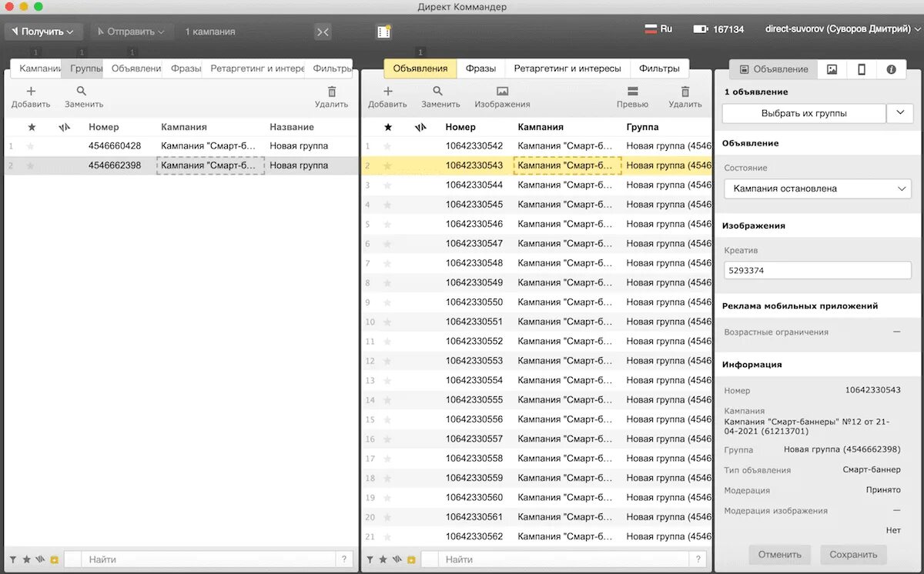Screen dimensions: 924x574
Task: Switch to image tab in the edit panel
Action: pos(832,69)
